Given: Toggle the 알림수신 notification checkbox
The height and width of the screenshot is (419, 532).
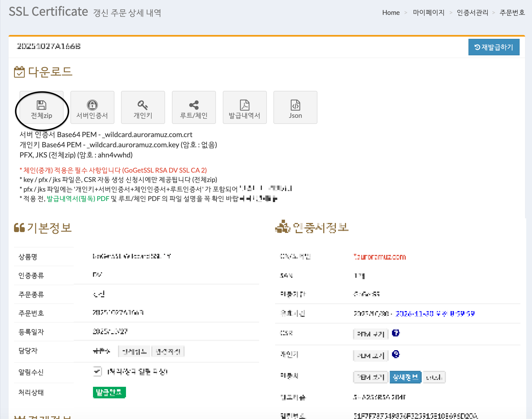Looking at the screenshot, I should click(x=97, y=372).
